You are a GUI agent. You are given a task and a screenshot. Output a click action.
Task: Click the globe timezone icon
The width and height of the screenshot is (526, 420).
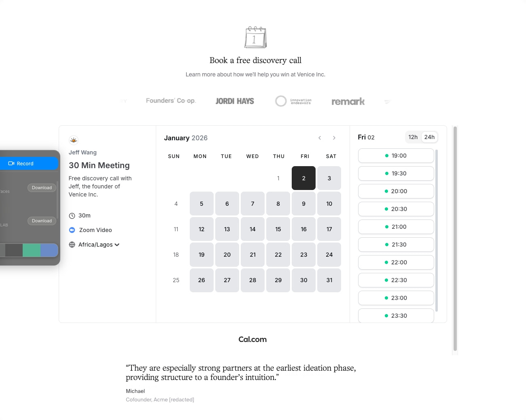(72, 245)
